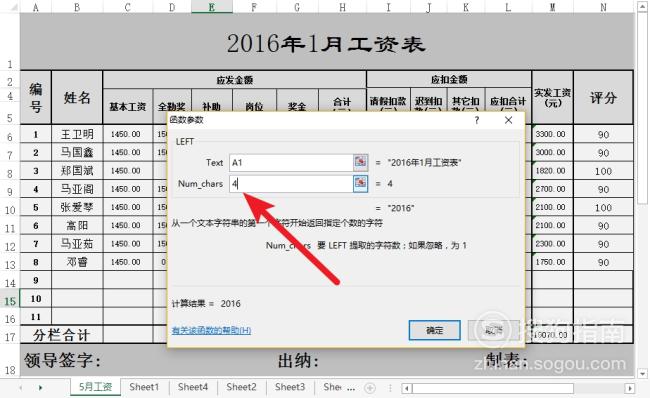Click the next sheet navigation arrow

pos(40,388)
